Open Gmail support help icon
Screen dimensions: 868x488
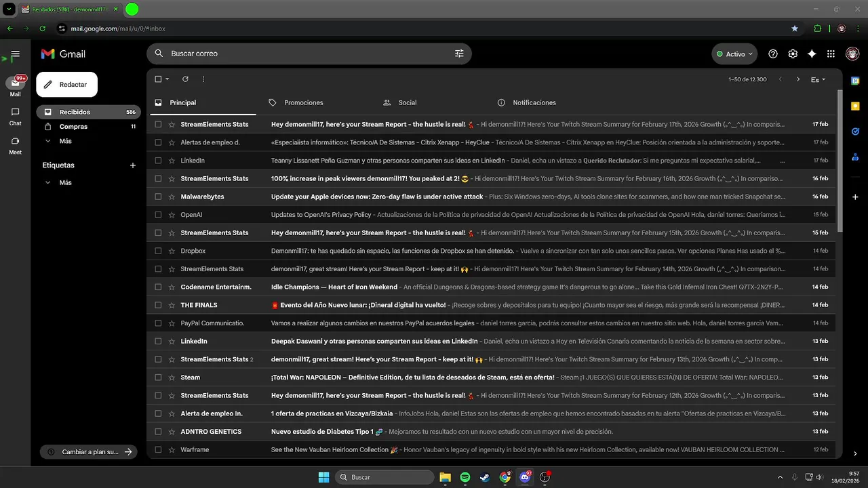(x=773, y=54)
